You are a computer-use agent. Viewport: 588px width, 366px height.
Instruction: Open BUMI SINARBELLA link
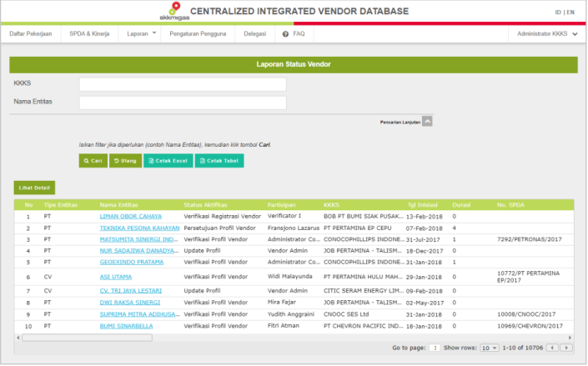click(x=126, y=326)
